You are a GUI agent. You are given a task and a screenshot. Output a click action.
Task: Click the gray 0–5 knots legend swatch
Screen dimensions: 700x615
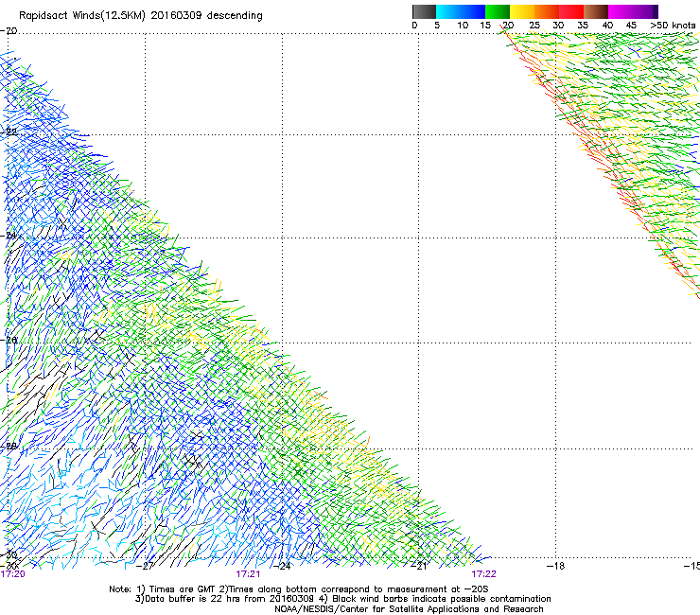coord(424,11)
